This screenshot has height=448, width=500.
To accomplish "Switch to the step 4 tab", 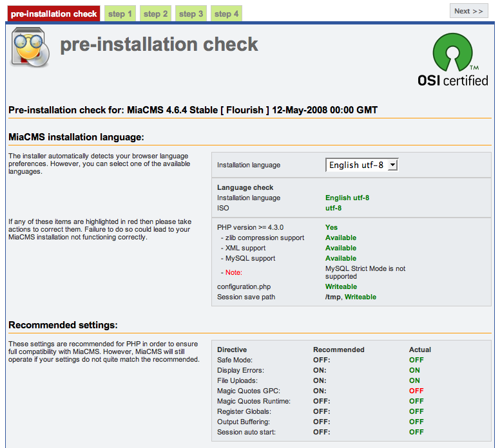I will coord(226,14).
